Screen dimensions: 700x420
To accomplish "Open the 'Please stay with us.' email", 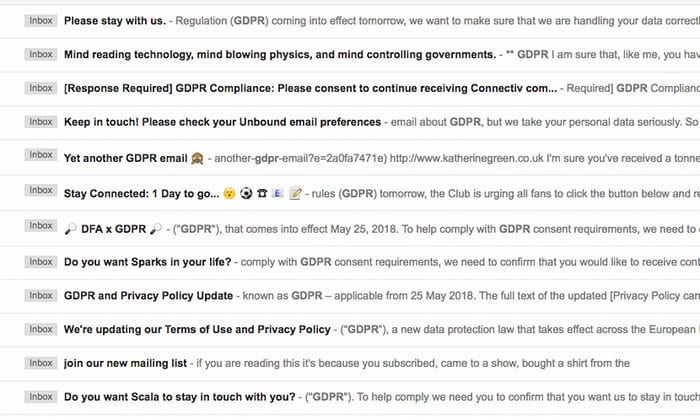I will (x=350, y=21).
